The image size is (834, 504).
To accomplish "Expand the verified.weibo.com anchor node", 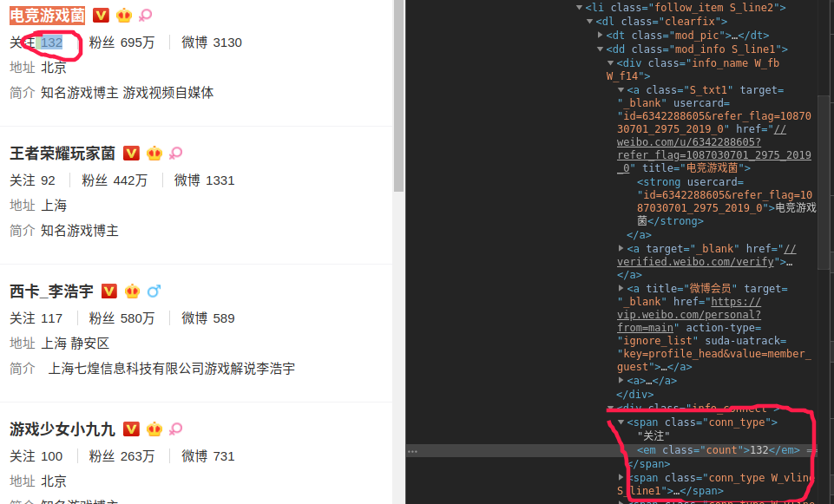I will click(x=621, y=248).
